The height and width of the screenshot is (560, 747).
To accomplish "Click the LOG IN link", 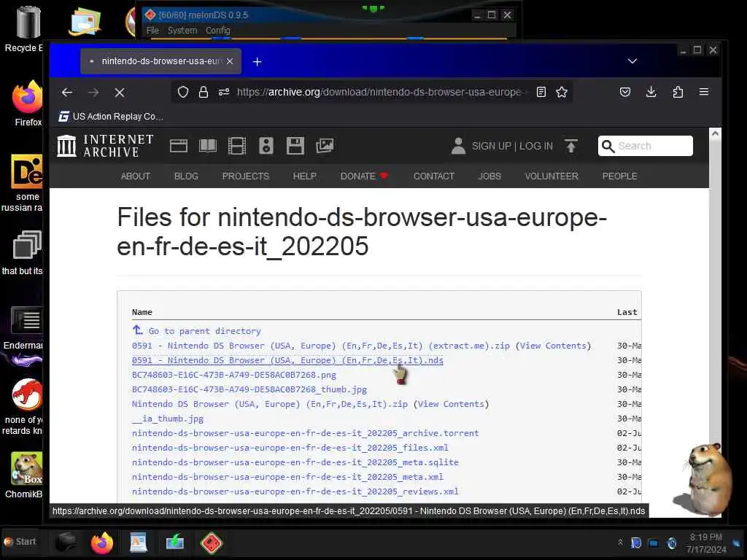I will point(536,146).
